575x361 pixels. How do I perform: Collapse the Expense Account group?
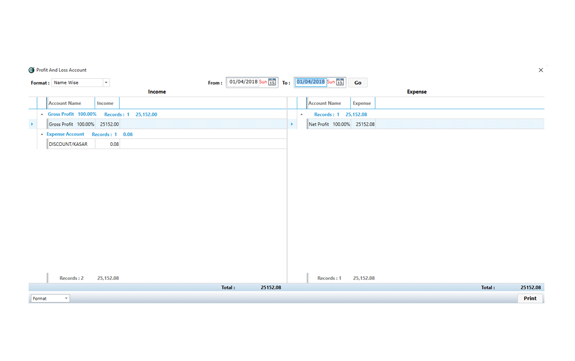tap(42, 134)
